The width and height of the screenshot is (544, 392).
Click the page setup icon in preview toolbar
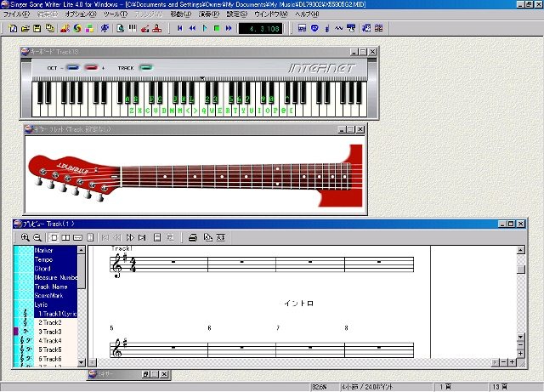click(x=157, y=237)
